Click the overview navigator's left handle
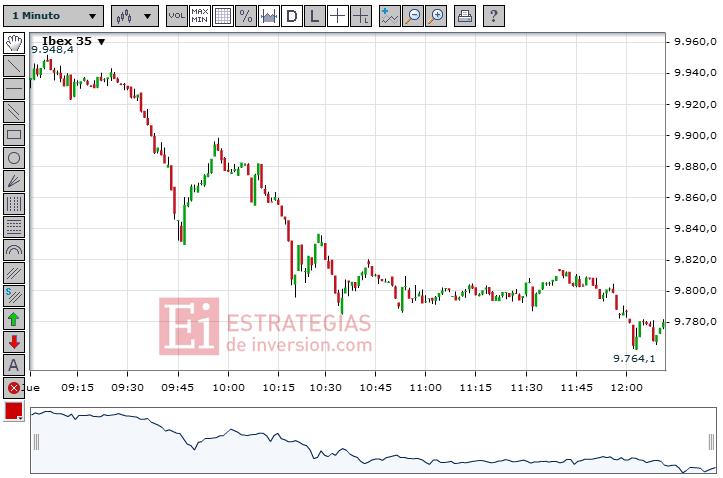Viewport: 723px width, 478px height. click(36, 441)
